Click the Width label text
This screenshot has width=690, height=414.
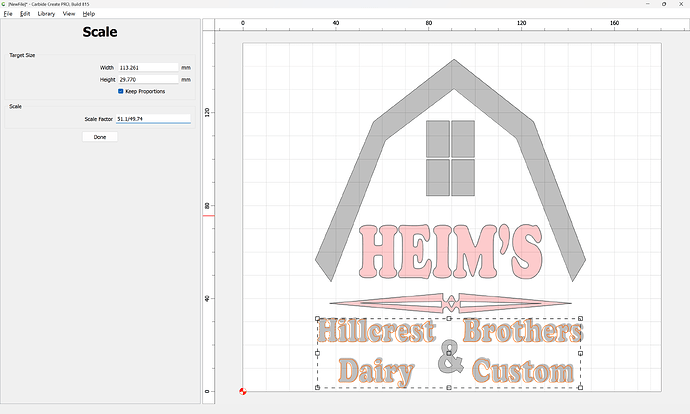tap(107, 67)
